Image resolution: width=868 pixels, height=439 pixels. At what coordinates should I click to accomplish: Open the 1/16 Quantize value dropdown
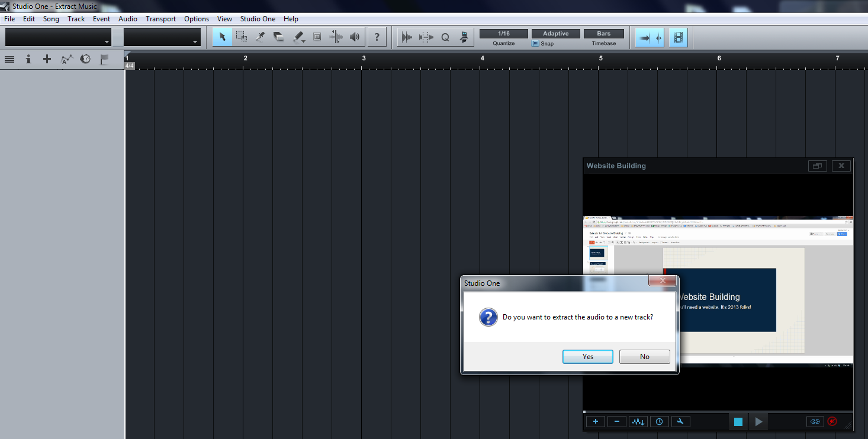click(504, 34)
